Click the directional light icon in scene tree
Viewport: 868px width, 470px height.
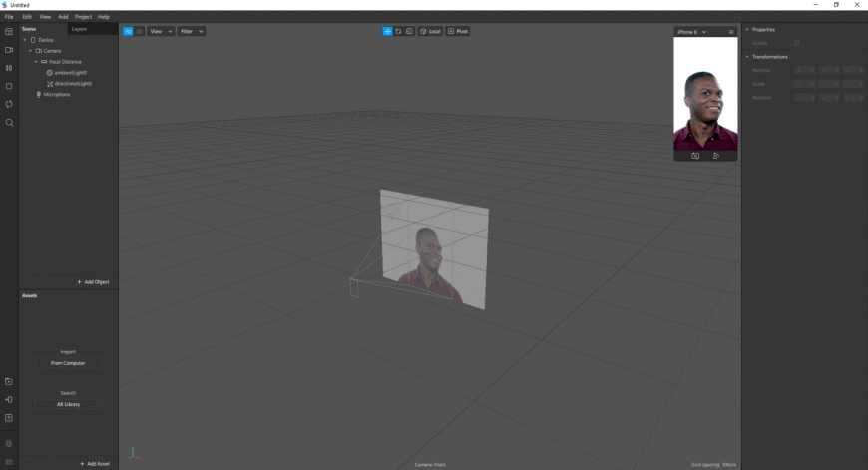pyautogui.click(x=49, y=84)
